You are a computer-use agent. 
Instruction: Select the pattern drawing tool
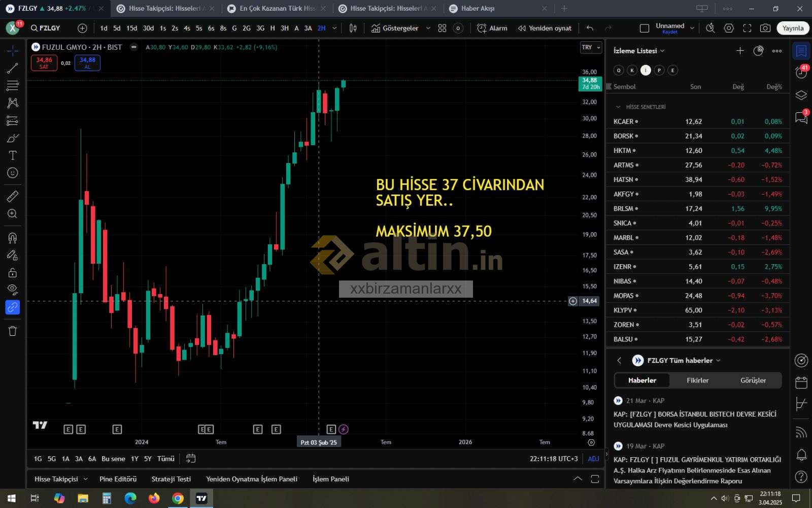13,103
